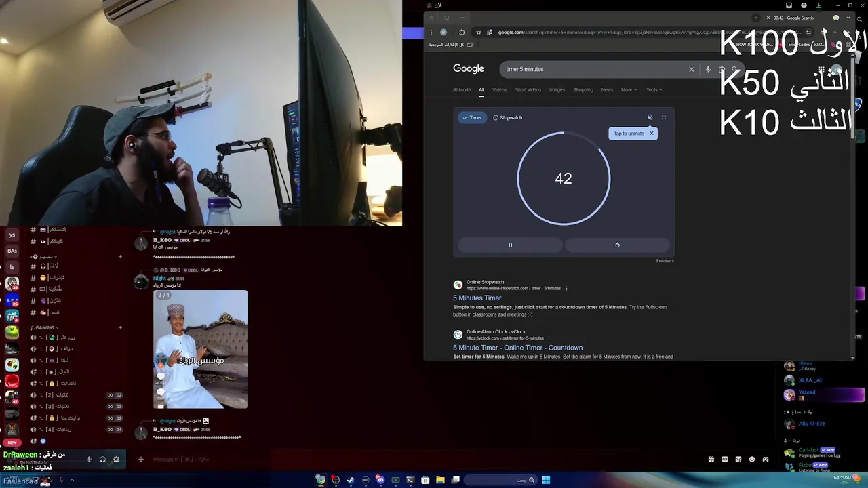Close the 00:42 - Google Search tab
The height and width of the screenshot is (488, 868).
[x=768, y=18]
